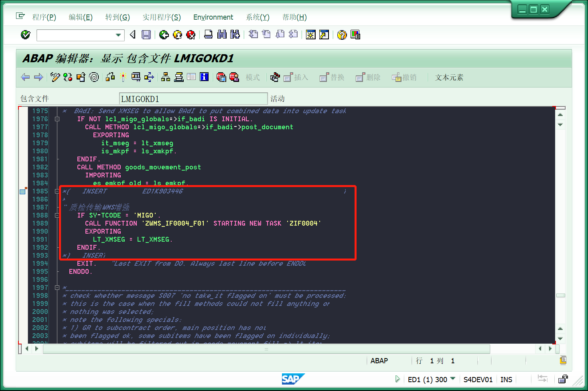
Task: Click the red Cancel icon
Action: [x=191, y=35]
